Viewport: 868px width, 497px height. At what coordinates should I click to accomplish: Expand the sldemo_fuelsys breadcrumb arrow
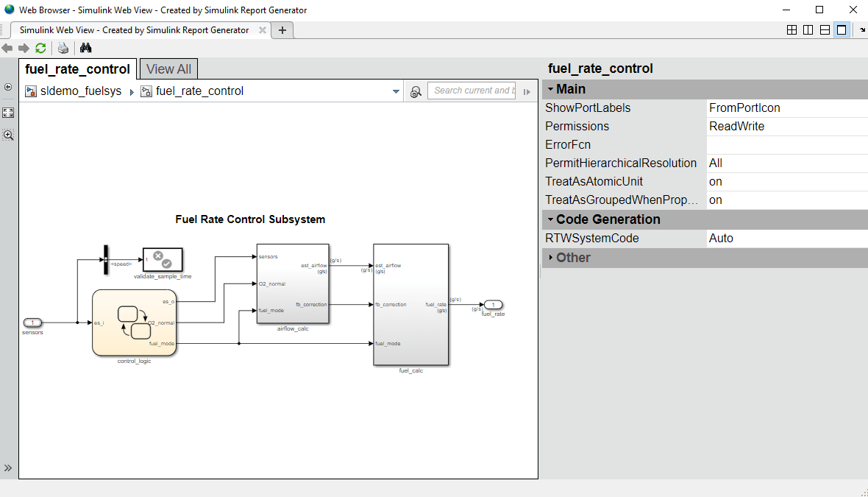click(132, 92)
